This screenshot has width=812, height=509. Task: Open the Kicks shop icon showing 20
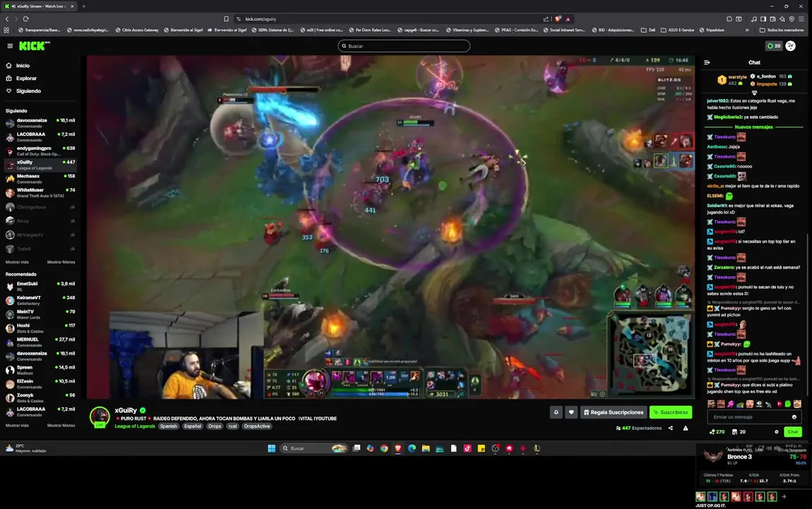(x=739, y=432)
